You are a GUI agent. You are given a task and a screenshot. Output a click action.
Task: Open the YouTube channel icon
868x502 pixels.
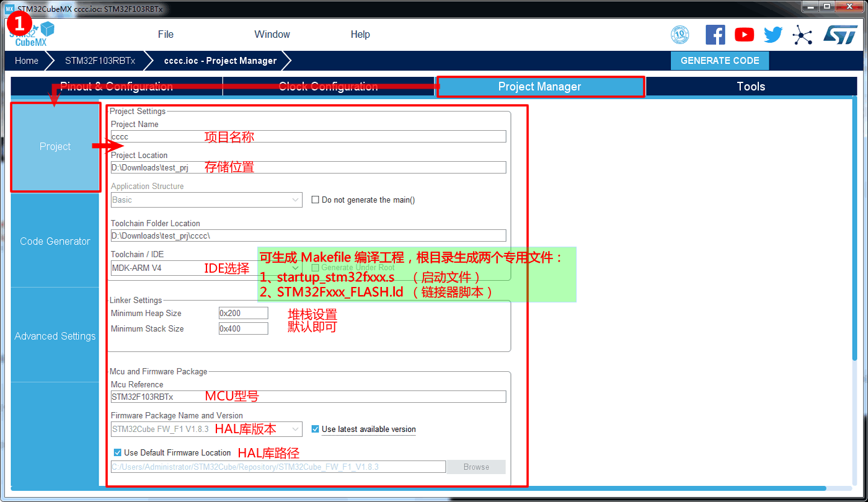click(744, 35)
